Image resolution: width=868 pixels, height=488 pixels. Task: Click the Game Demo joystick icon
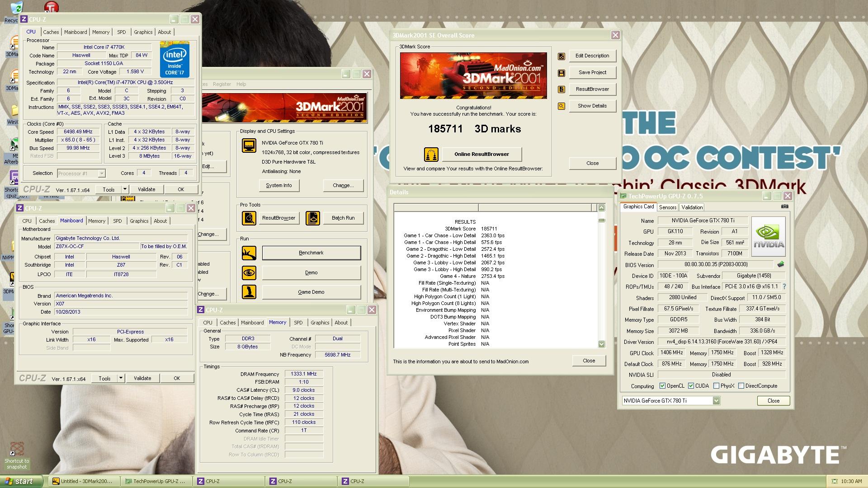click(x=249, y=292)
